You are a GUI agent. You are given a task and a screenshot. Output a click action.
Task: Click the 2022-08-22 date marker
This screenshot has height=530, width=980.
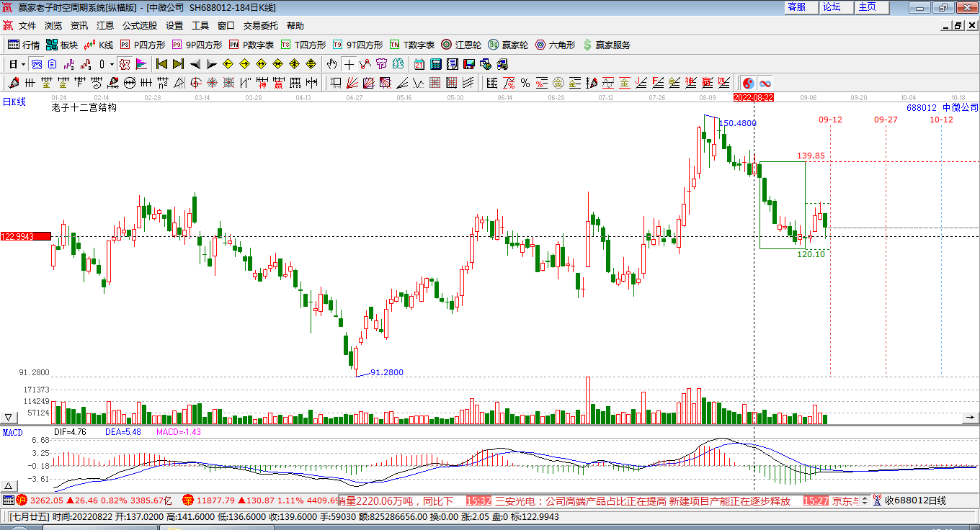(x=754, y=97)
